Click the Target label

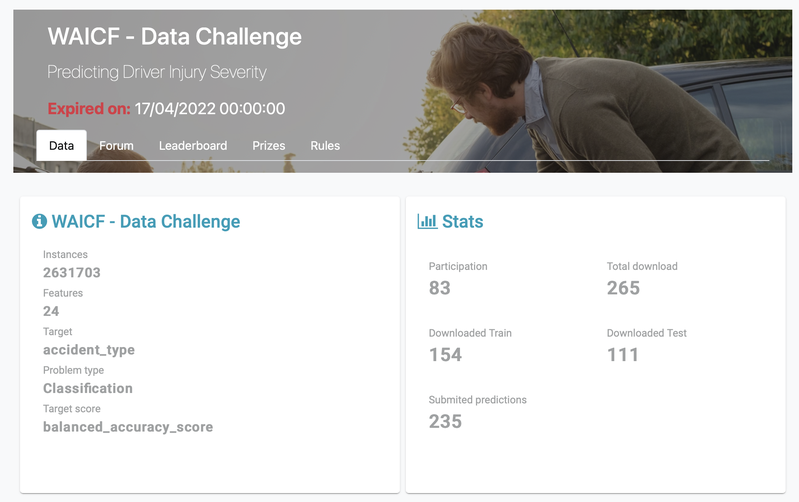tap(58, 332)
